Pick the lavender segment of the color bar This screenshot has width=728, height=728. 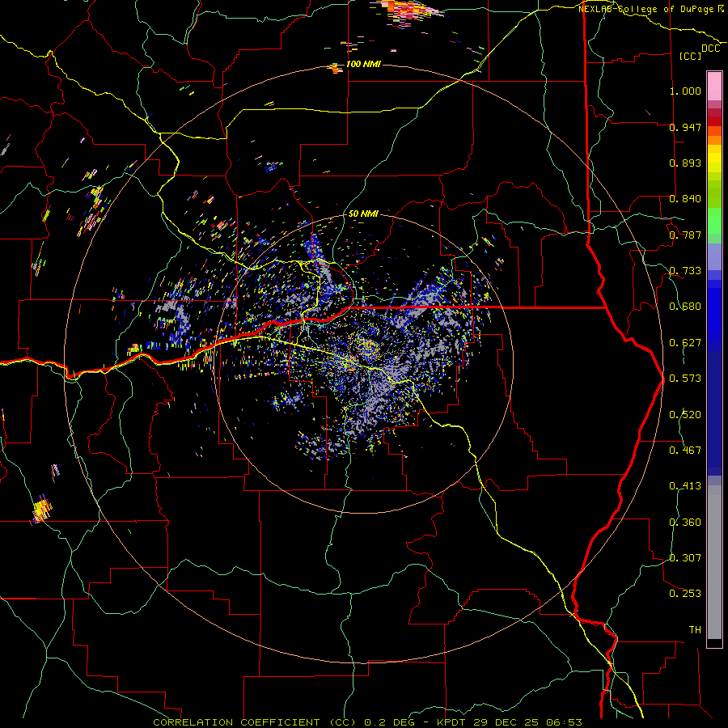714,256
